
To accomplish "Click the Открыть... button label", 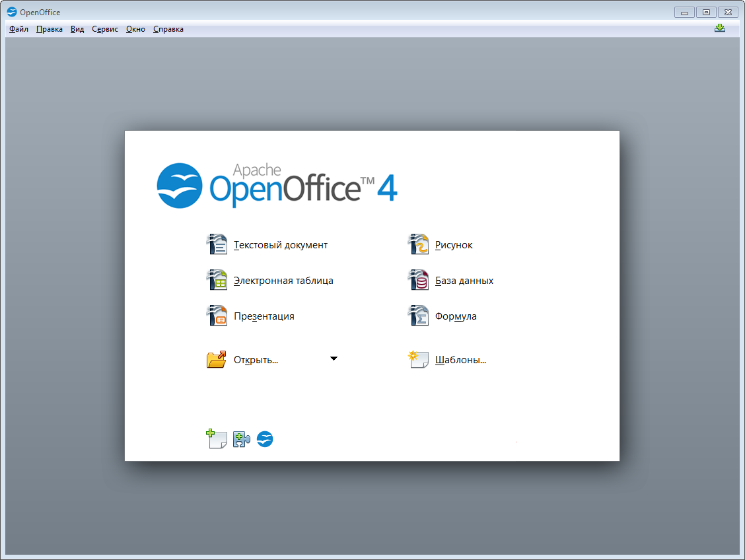I will click(256, 360).
